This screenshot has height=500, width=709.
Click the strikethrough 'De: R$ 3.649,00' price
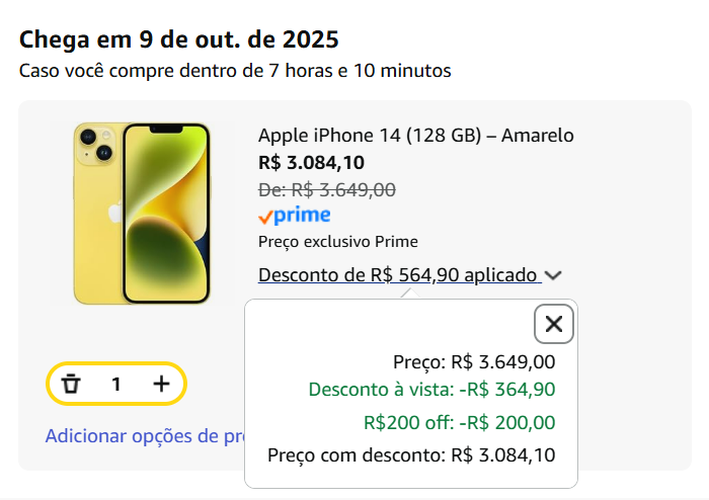[326, 189]
